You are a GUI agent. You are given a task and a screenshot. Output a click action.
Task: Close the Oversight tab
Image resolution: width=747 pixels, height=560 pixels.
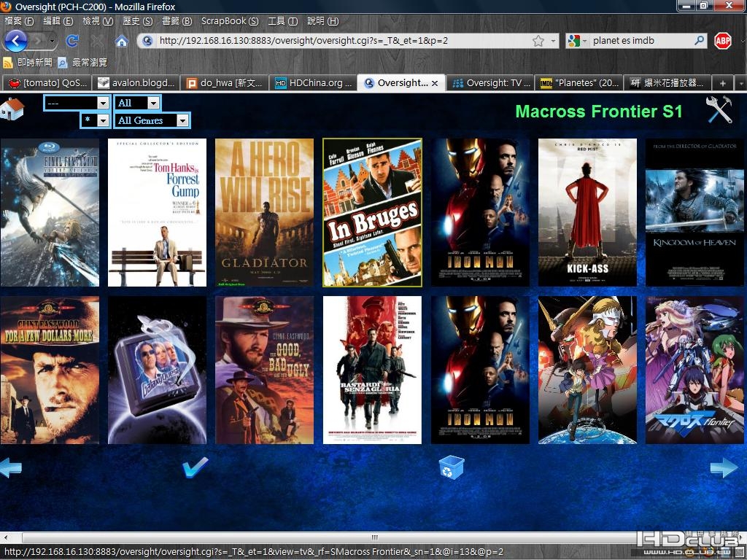435,83
